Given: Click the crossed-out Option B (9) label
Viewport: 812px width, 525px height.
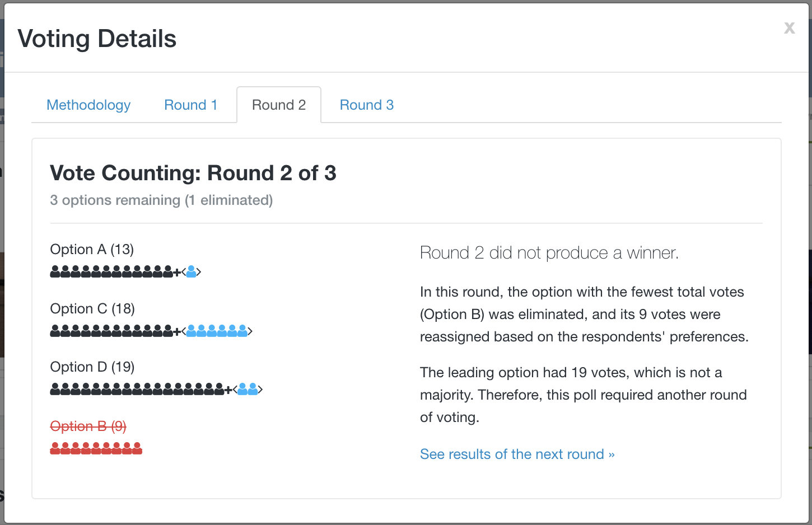Looking at the screenshot, I should (x=88, y=426).
